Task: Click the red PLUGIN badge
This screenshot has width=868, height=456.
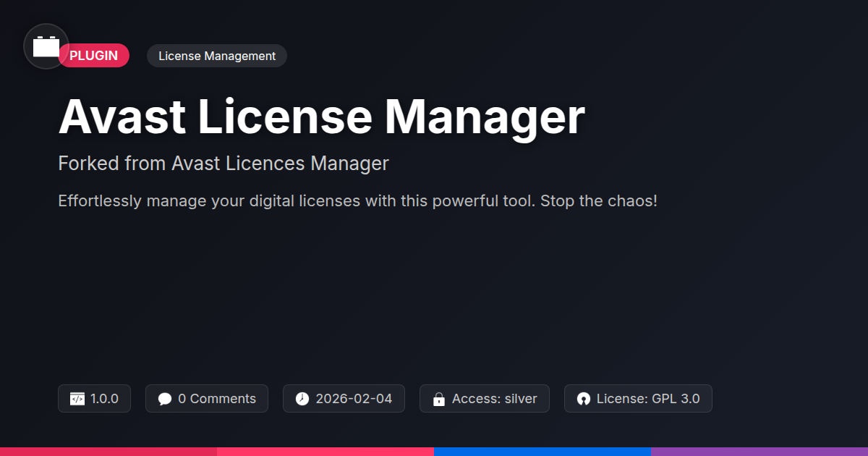Action: point(94,56)
